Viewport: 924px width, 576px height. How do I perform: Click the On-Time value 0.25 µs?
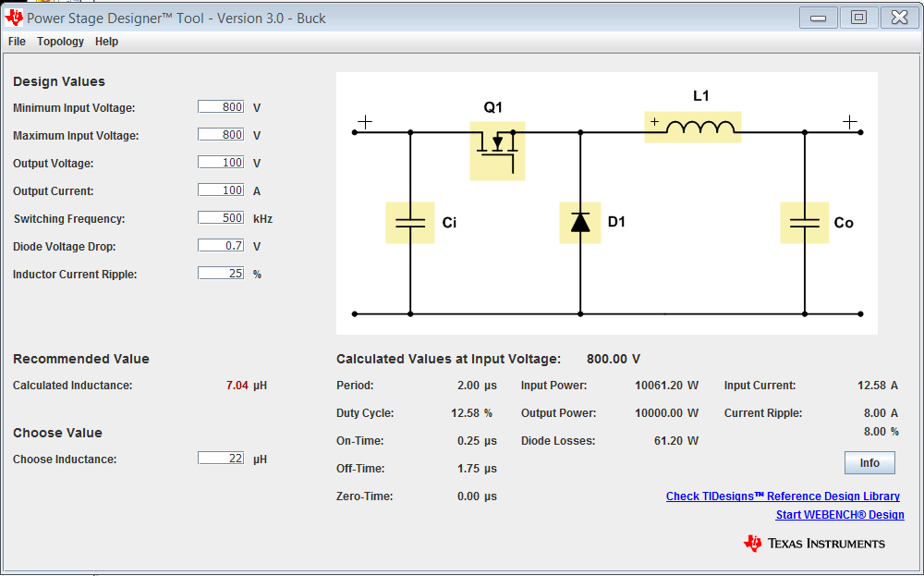pos(477,441)
